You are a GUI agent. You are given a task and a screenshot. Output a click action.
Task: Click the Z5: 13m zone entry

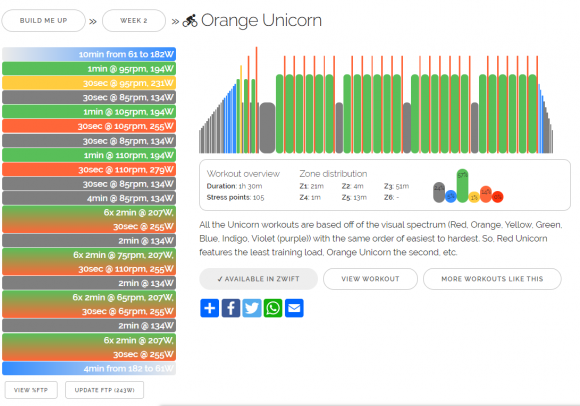click(x=354, y=197)
